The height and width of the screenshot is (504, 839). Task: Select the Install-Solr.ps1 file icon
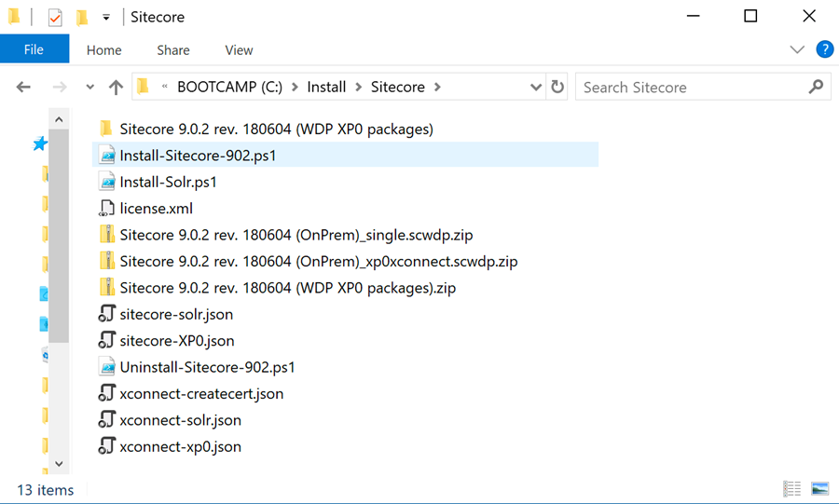tap(107, 182)
